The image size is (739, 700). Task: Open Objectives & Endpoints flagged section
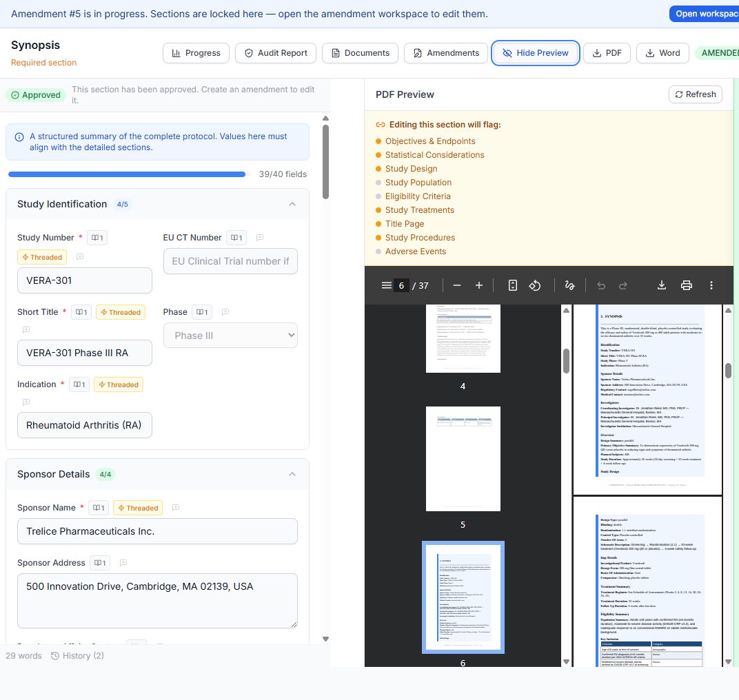pos(430,141)
